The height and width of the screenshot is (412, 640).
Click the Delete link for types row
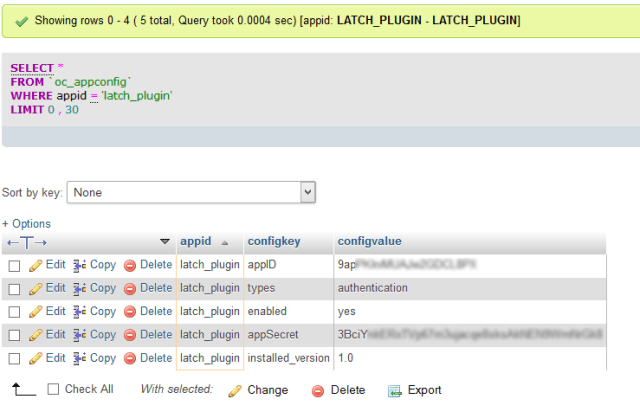[x=155, y=288]
